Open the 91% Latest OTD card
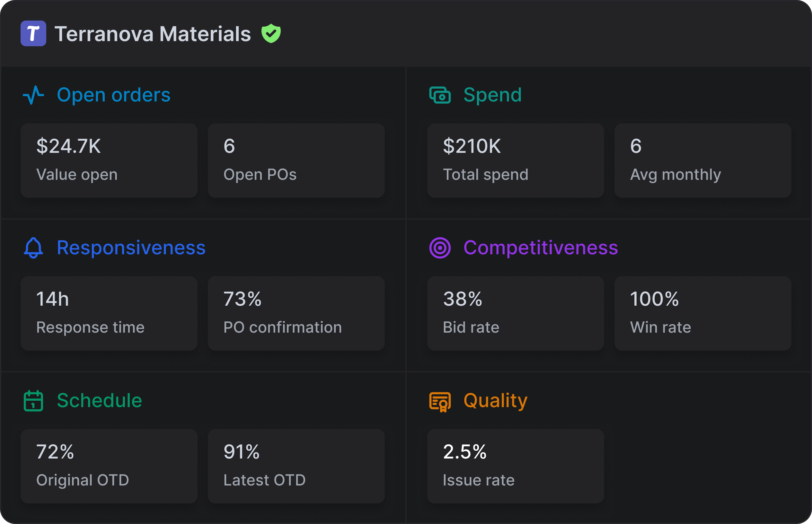This screenshot has height=524, width=812. [x=296, y=466]
